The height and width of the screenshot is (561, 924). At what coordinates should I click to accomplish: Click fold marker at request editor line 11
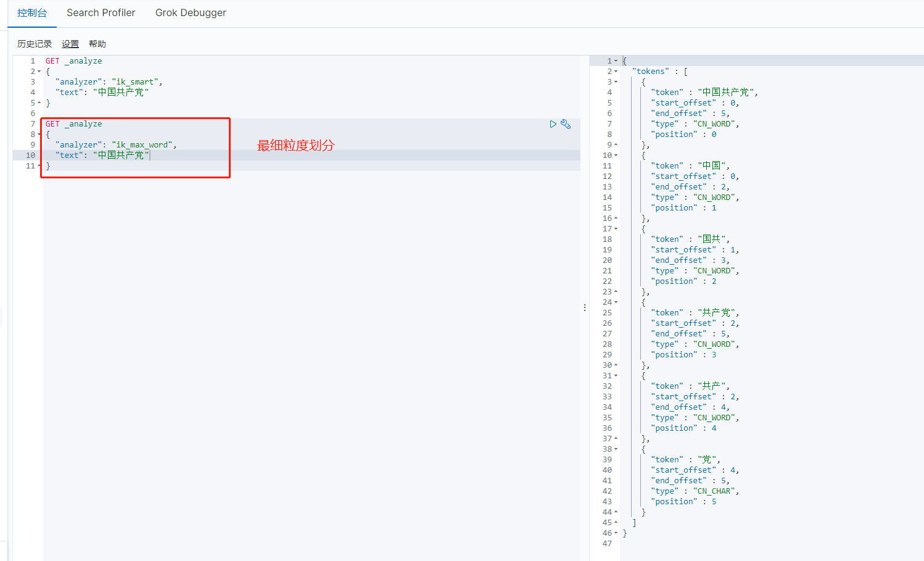(x=39, y=166)
